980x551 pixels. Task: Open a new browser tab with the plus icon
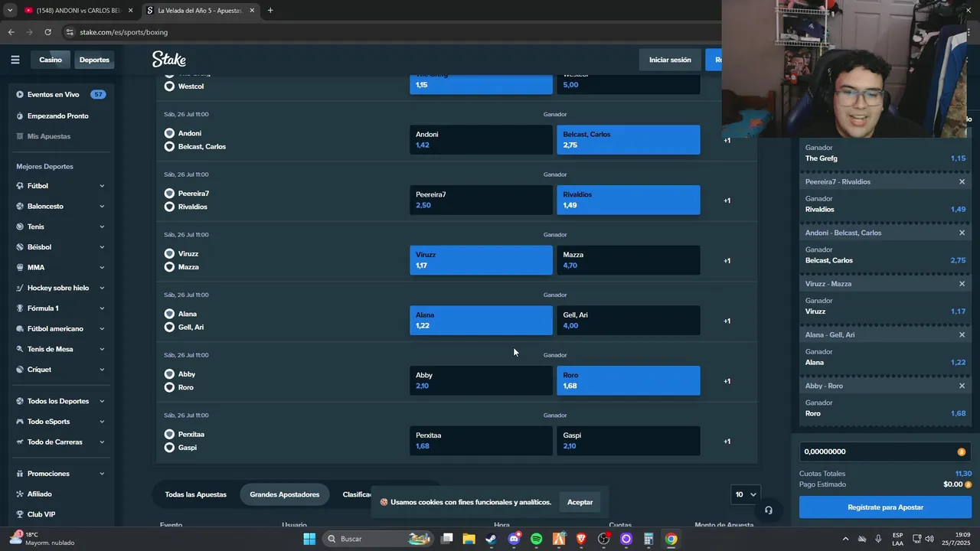[x=270, y=11]
